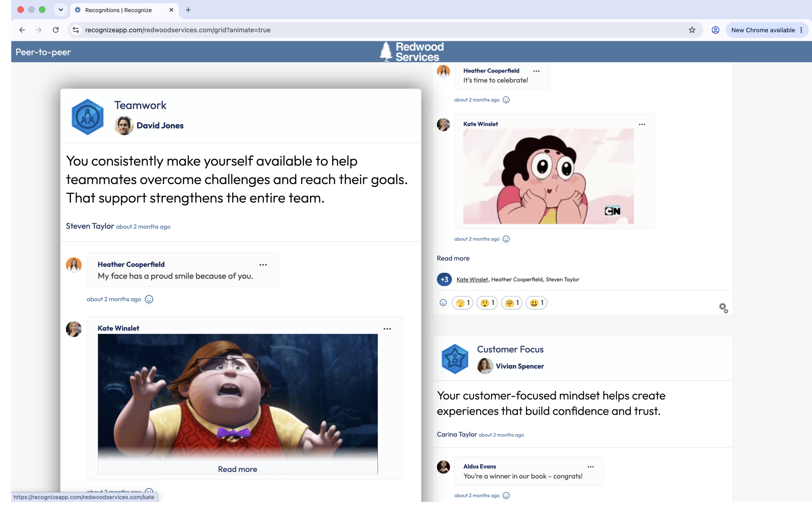The image size is (812, 515).
Task: Click the Customer Focus recognition title
Action: (x=510, y=349)
